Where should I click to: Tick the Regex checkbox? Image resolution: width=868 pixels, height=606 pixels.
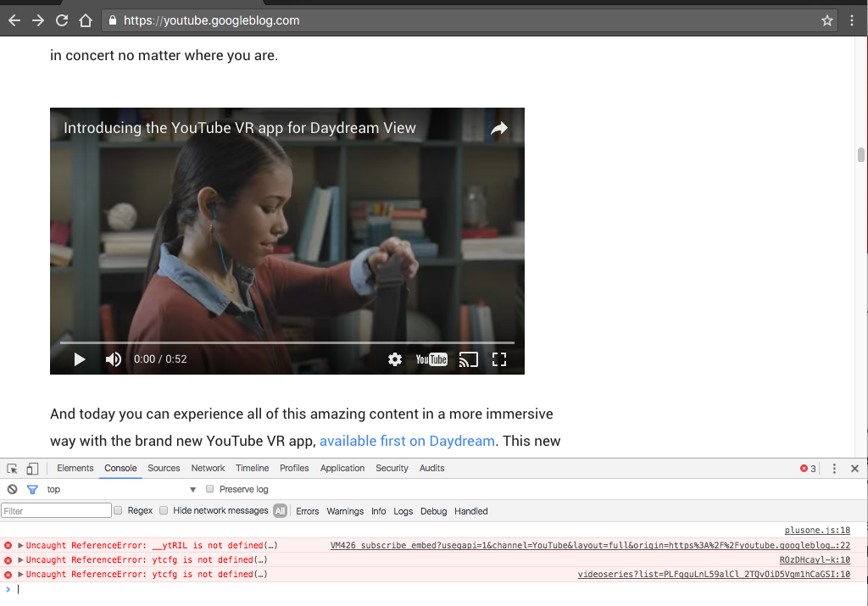click(x=119, y=511)
